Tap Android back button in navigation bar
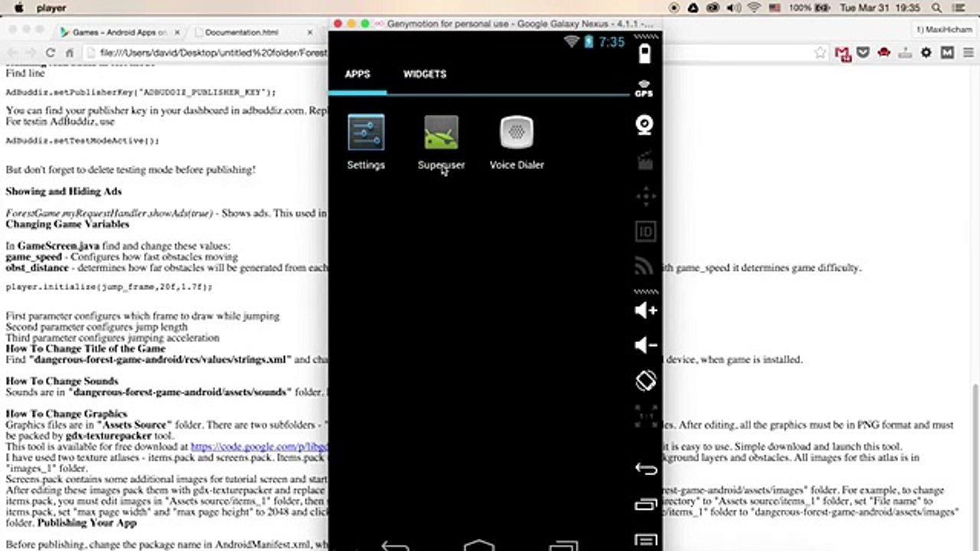This screenshot has width=980, height=551. 395,546
